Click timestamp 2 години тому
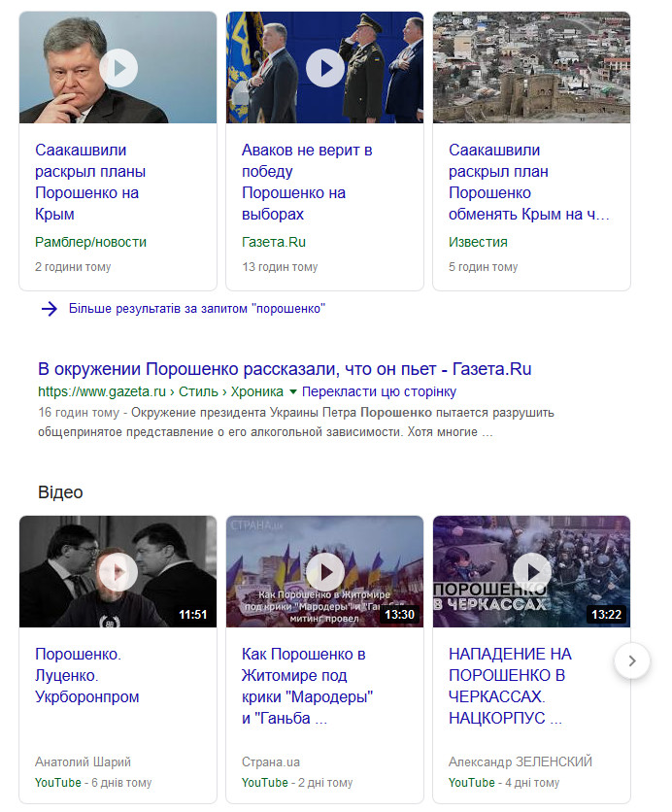 (x=73, y=267)
